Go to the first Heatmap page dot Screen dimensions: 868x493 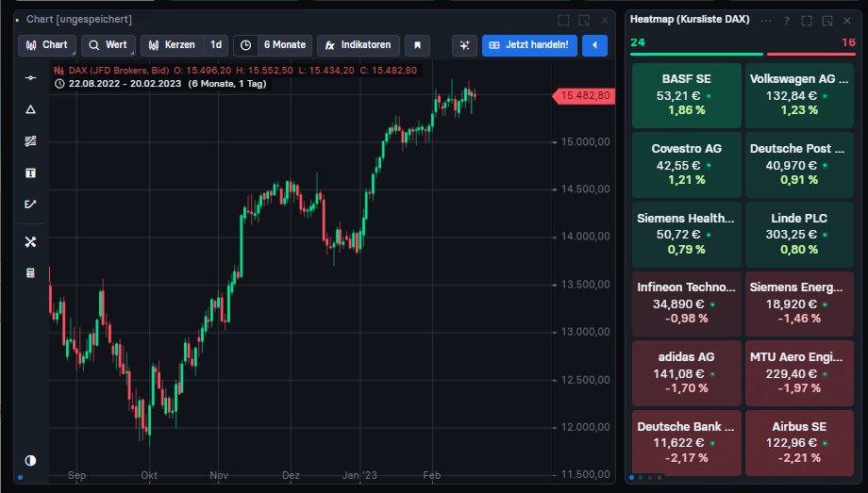pyautogui.click(x=631, y=478)
